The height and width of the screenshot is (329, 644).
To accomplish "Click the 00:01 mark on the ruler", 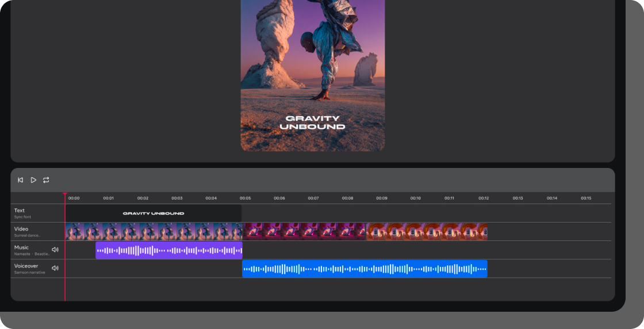I will coord(109,198).
